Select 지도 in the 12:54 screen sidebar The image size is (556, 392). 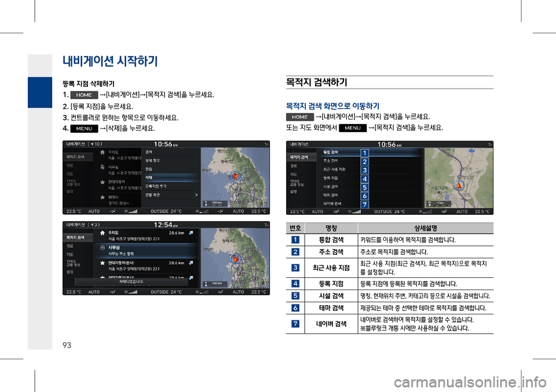click(x=70, y=254)
